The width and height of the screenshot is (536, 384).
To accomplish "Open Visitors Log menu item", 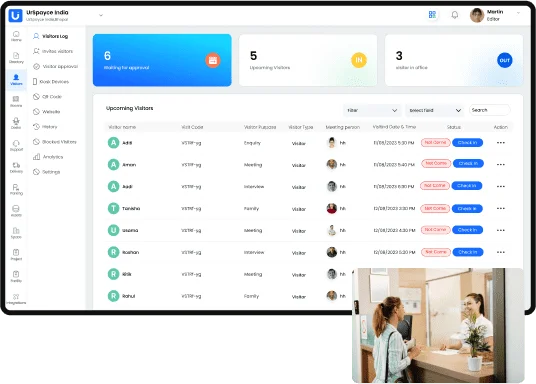I will (51, 36).
